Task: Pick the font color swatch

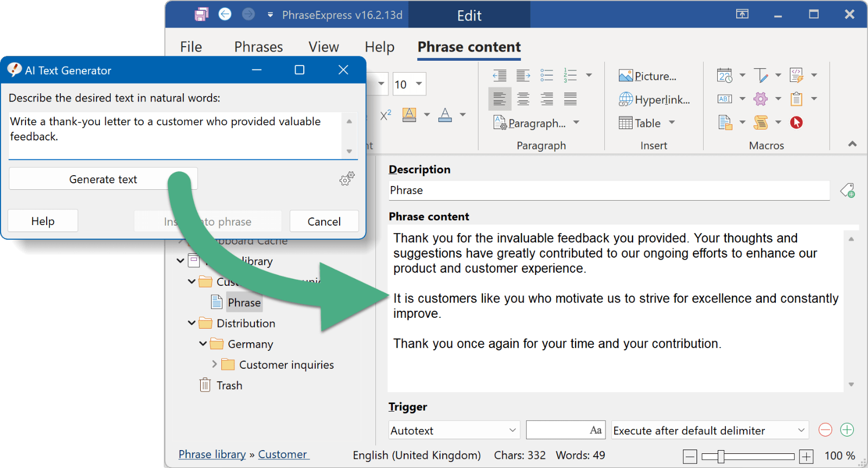Action: click(x=445, y=114)
